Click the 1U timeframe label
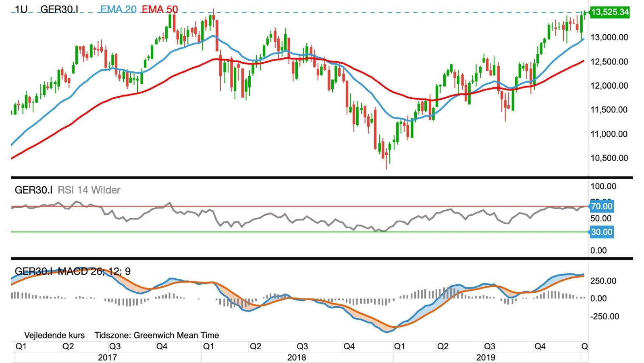644x363 pixels. pyautogui.click(x=21, y=9)
